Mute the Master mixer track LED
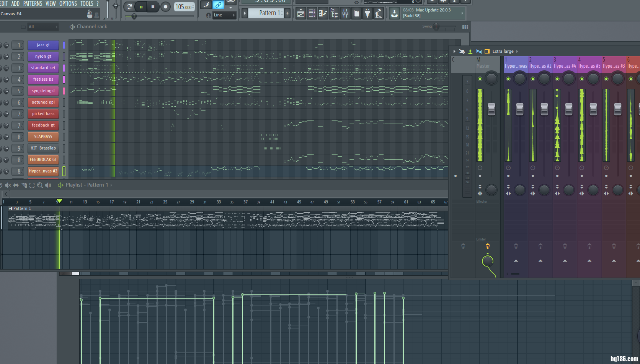The width and height of the screenshot is (640, 364). [x=480, y=79]
